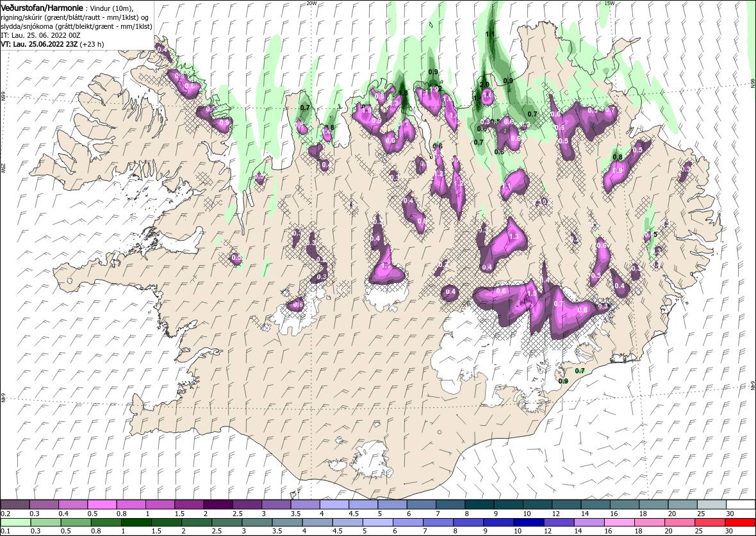The height and width of the screenshot is (536, 756).
Task: Click the black 0.9 value on south coast
Action: tap(563, 381)
